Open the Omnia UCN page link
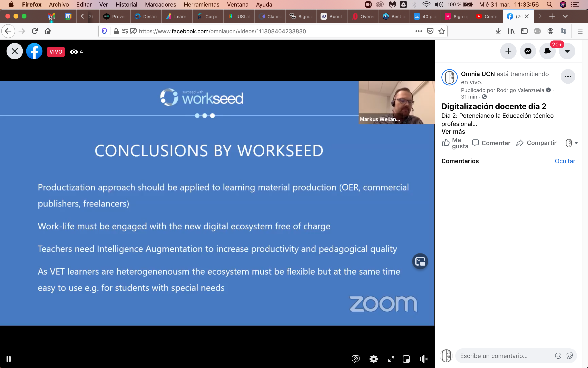The height and width of the screenshot is (368, 588). (x=478, y=74)
